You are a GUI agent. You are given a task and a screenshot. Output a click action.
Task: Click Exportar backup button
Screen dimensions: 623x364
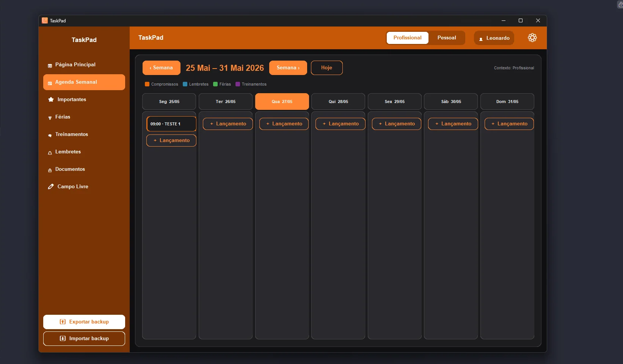(84, 322)
